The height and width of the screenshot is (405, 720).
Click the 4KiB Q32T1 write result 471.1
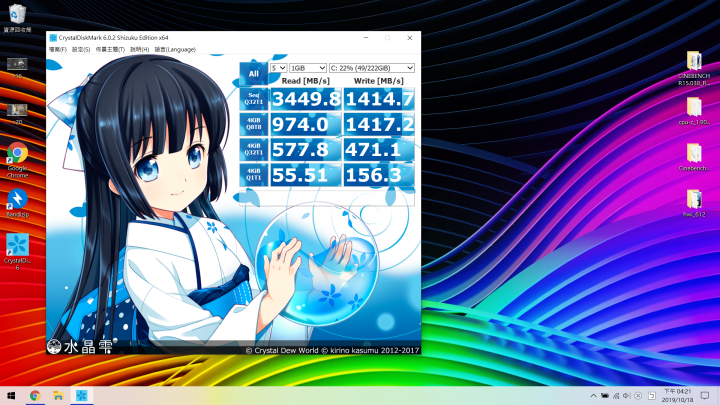point(379,149)
